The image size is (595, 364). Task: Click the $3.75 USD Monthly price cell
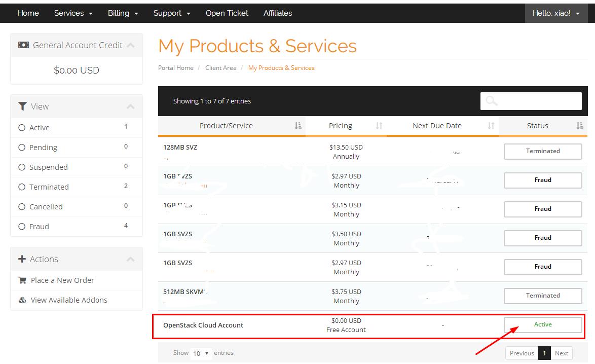coord(346,297)
